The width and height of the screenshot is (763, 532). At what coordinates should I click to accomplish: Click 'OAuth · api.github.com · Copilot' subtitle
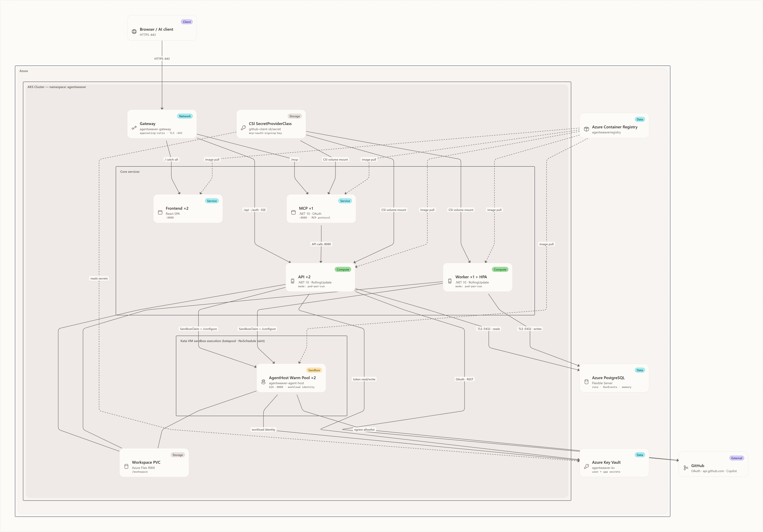714,471
